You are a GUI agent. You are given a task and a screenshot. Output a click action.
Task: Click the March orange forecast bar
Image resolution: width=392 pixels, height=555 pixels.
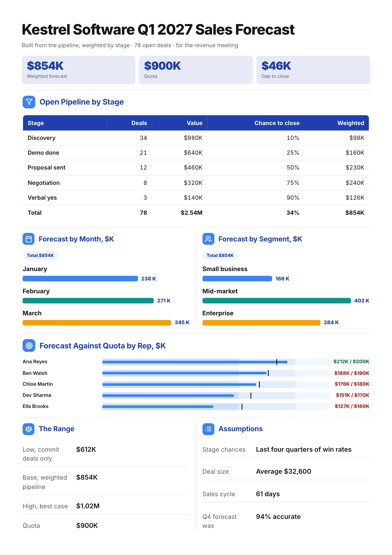[97, 322]
